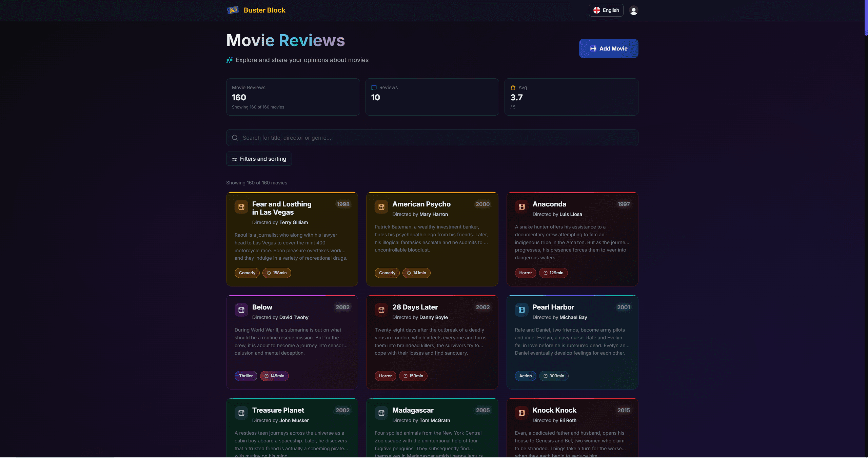Click the film icon on Fear and Loathing card
The image size is (868, 458).
(x=241, y=207)
